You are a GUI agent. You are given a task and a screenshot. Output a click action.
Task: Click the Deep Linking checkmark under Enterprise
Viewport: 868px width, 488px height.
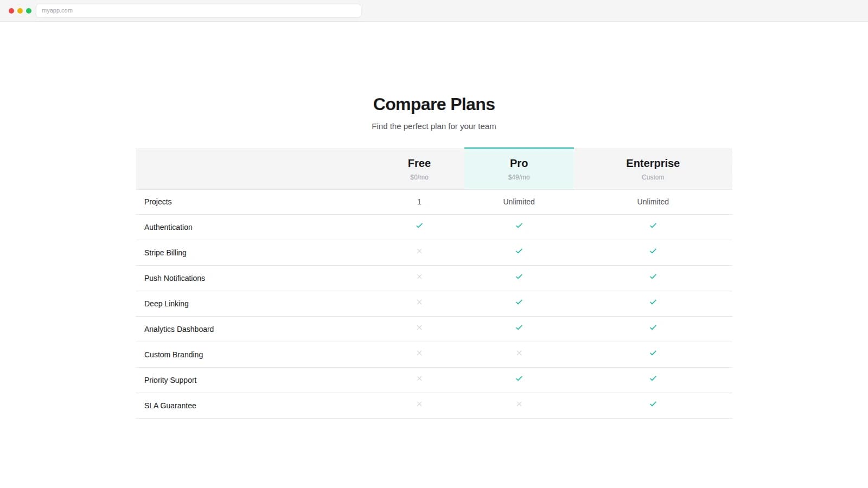coord(653,302)
